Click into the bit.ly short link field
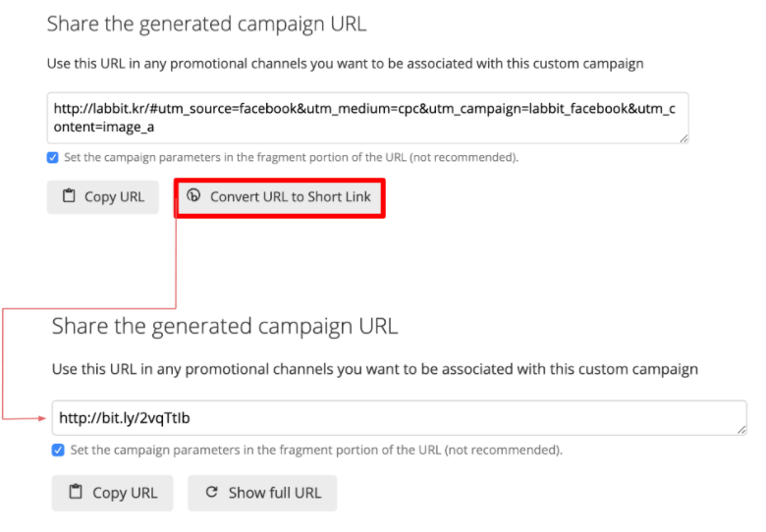The image size is (766, 532). click(x=393, y=418)
